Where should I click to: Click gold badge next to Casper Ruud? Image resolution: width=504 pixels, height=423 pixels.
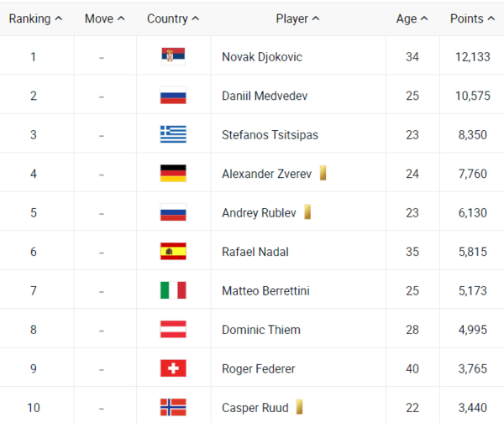299,408
